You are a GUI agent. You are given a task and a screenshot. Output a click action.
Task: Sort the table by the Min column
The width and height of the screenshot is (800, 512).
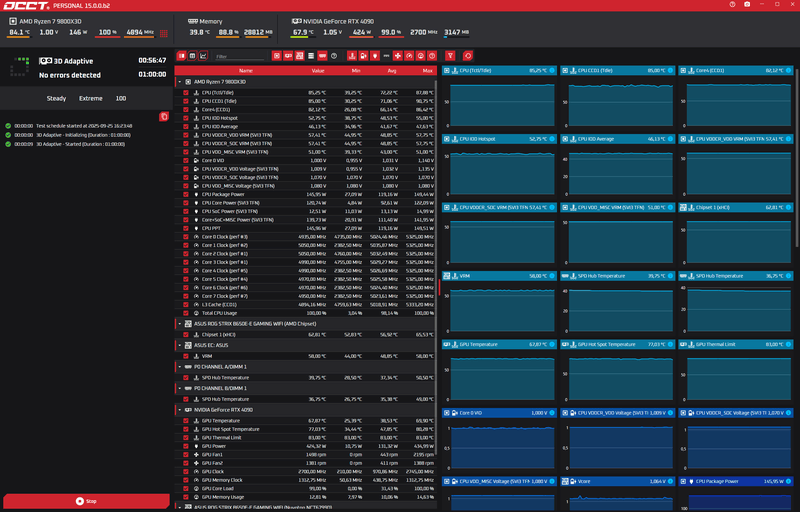[356, 70]
